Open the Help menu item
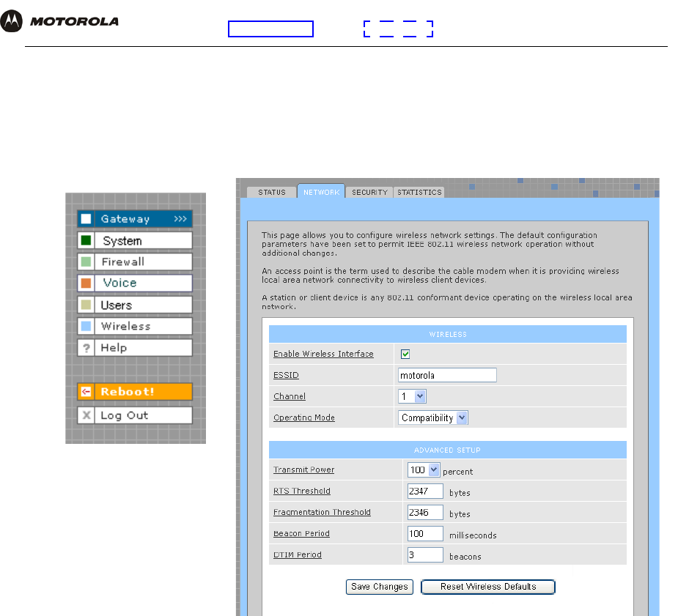The image size is (689, 616). click(x=135, y=348)
